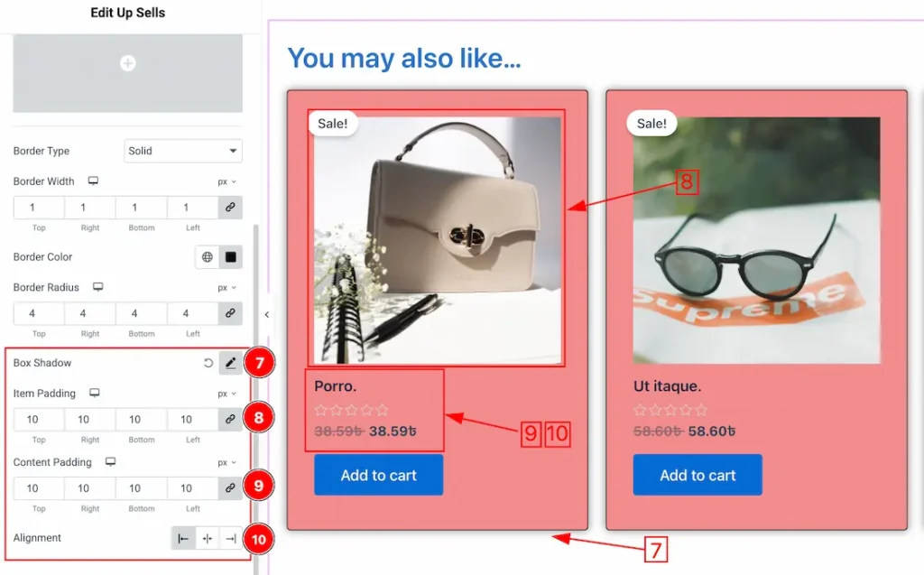Open the global color globe for Border Color
This screenshot has height=575, width=924.
click(x=208, y=257)
